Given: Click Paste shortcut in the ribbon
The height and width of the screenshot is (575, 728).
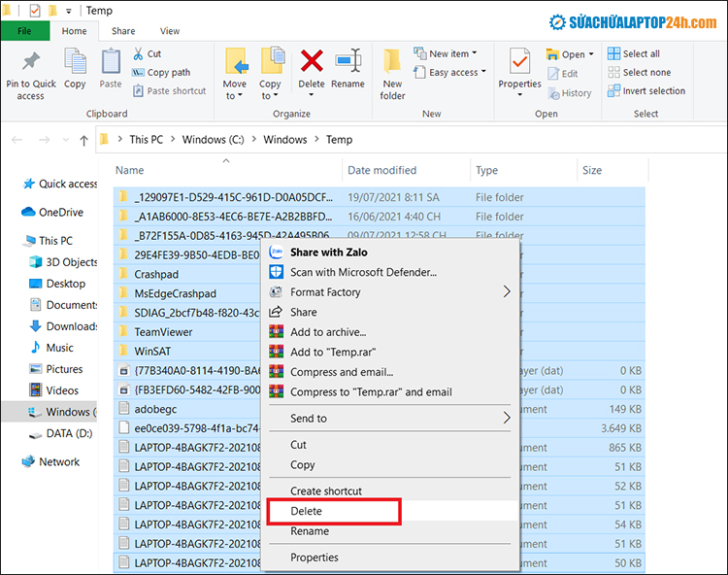Looking at the screenshot, I should pyautogui.click(x=170, y=91).
